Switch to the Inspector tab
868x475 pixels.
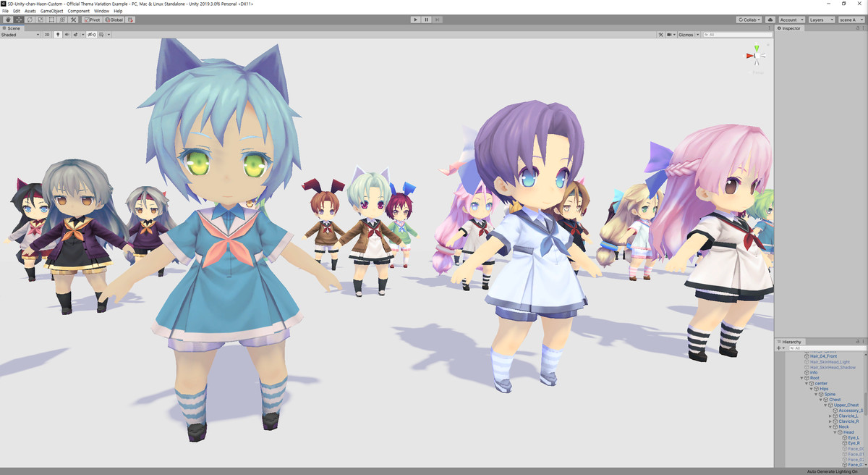click(x=789, y=28)
